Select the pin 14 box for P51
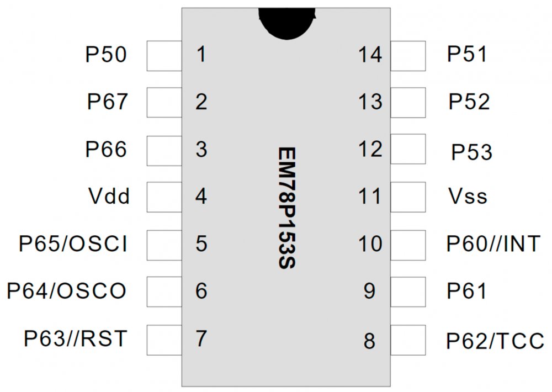This screenshot has height=392, width=552. (x=408, y=56)
